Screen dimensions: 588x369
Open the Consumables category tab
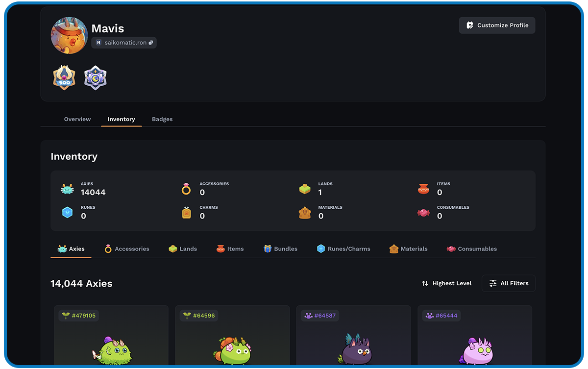click(471, 249)
